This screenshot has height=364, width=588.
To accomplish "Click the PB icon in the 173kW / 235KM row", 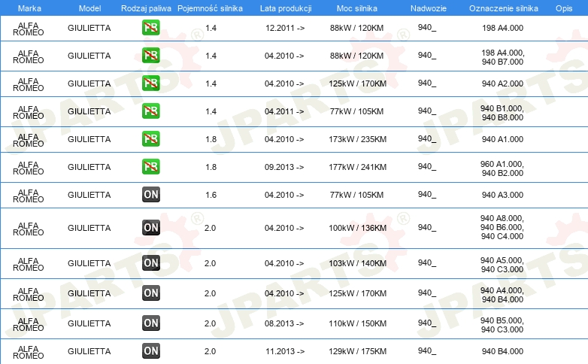I will tap(150, 138).
